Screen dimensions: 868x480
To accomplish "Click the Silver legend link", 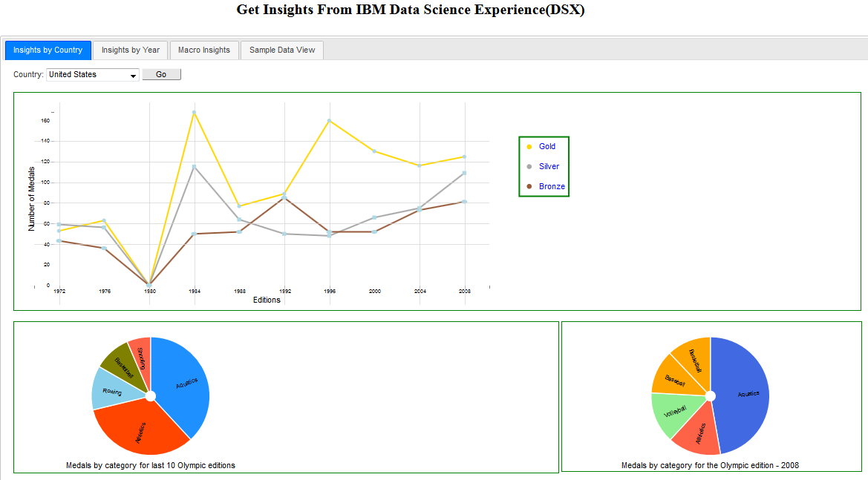I will pos(549,166).
